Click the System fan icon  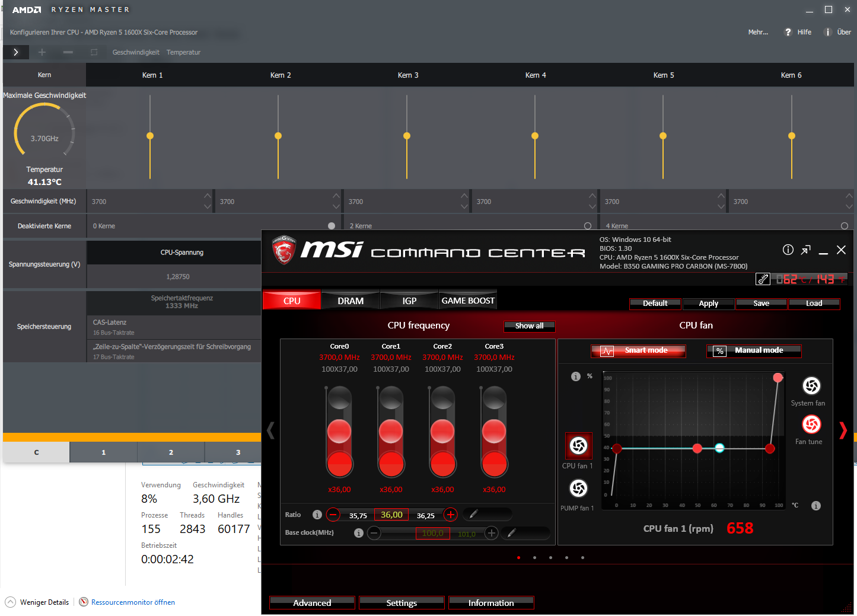click(811, 386)
